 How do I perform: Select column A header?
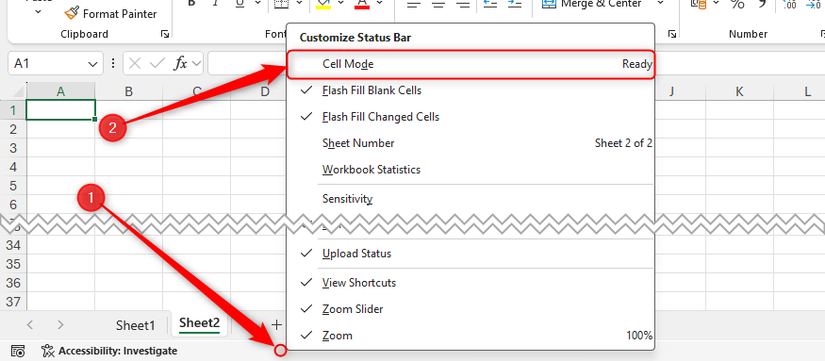tap(61, 92)
